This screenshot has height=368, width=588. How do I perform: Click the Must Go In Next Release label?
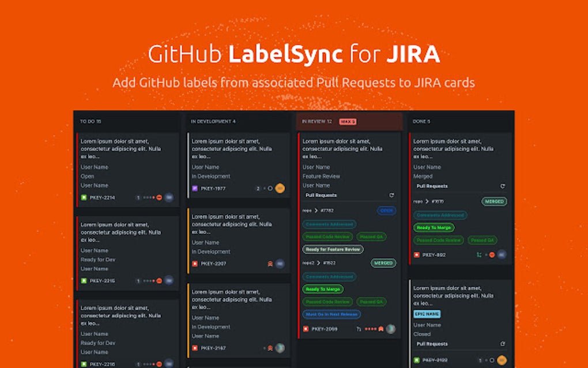pos(331,314)
